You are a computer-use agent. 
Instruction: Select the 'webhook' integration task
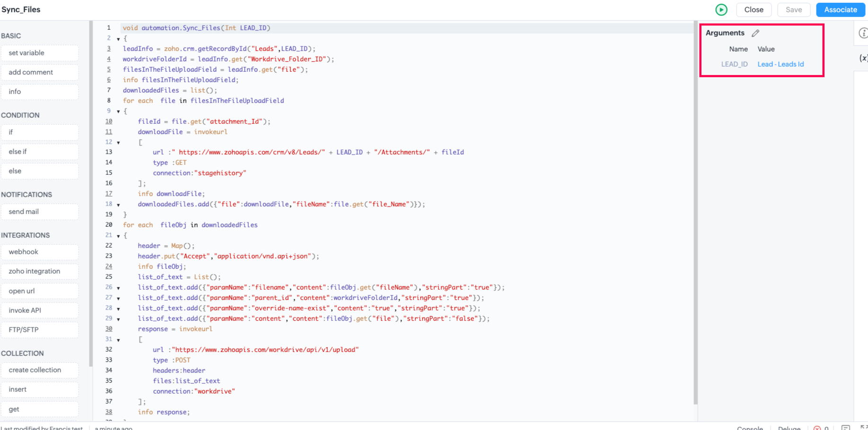tap(40, 252)
